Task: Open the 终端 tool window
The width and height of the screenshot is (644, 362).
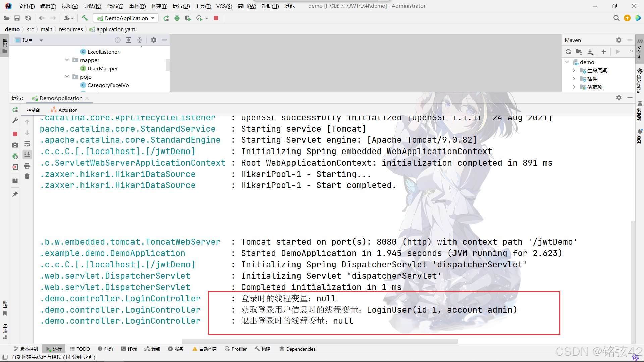Action: click(x=128, y=349)
